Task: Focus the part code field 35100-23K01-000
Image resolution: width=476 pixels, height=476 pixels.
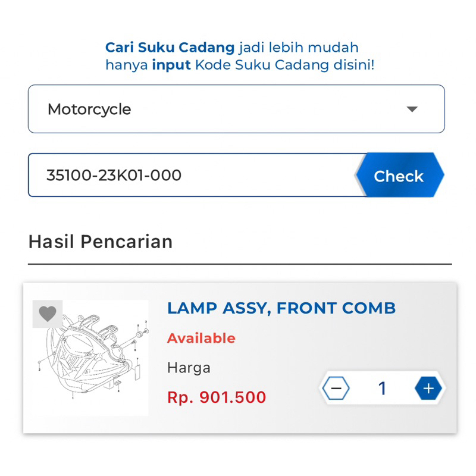Action: coord(190,175)
